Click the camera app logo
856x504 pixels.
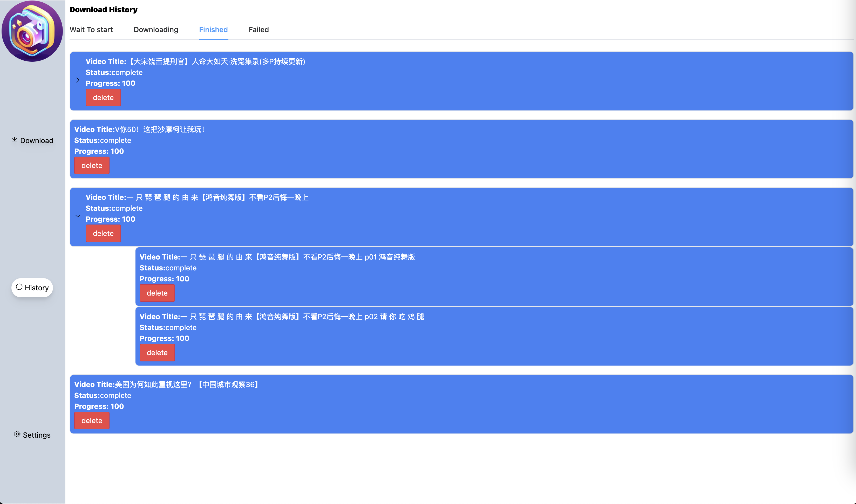pos(32,31)
